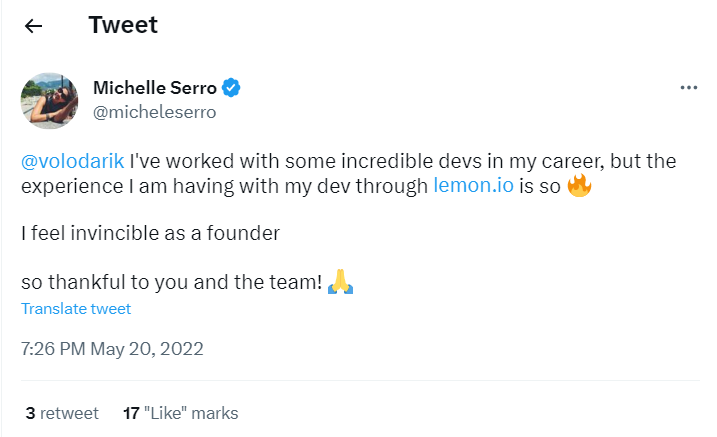The image size is (717, 437).
Task: Click the Michelle Serro display name
Action: [x=155, y=88]
